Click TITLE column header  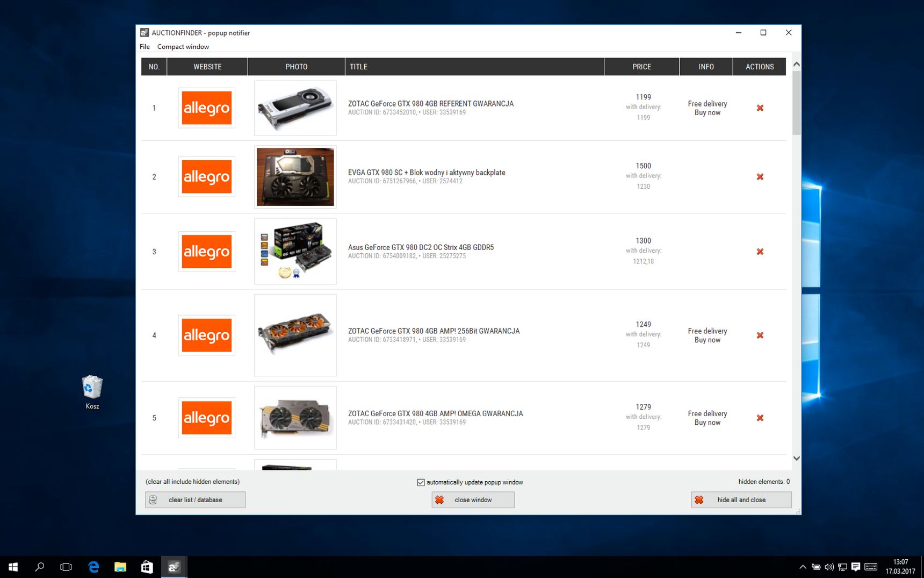pos(474,67)
